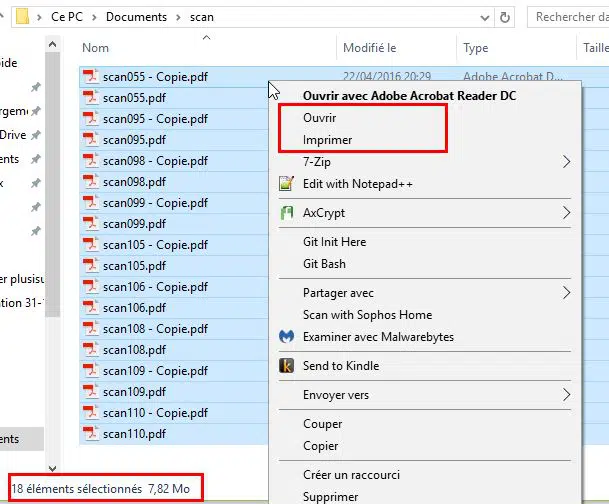Click the PDF icon of scan106.pdf
Viewport: 609px width, 504px height.
(91, 307)
